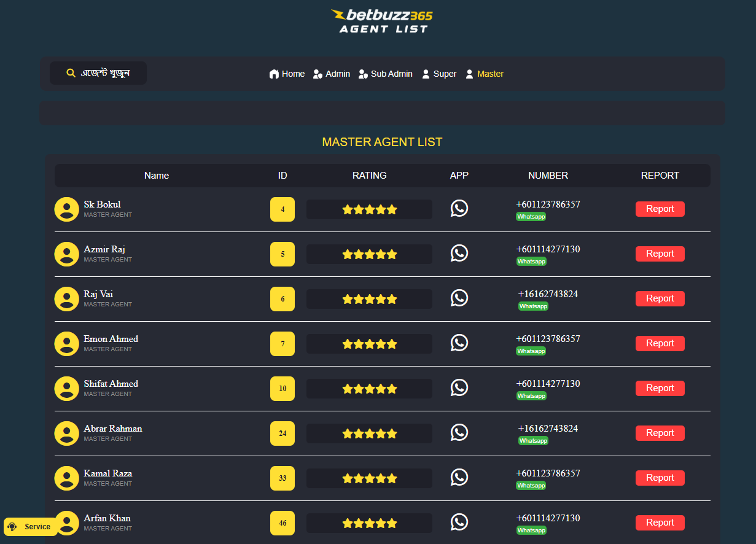The height and width of the screenshot is (544, 756).
Task: Click the Betbuzz365 logo
Action: [381, 21]
